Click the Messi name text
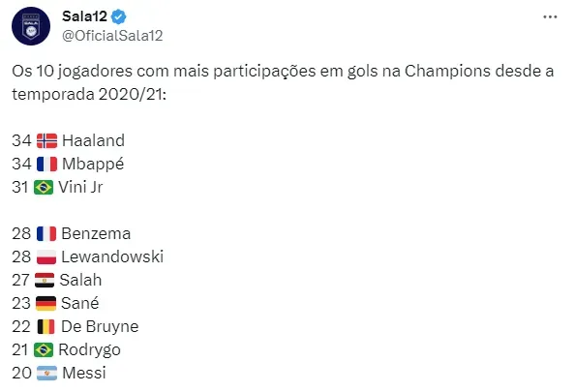This screenshot has height=392, width=575. click(x=84, y=373)
